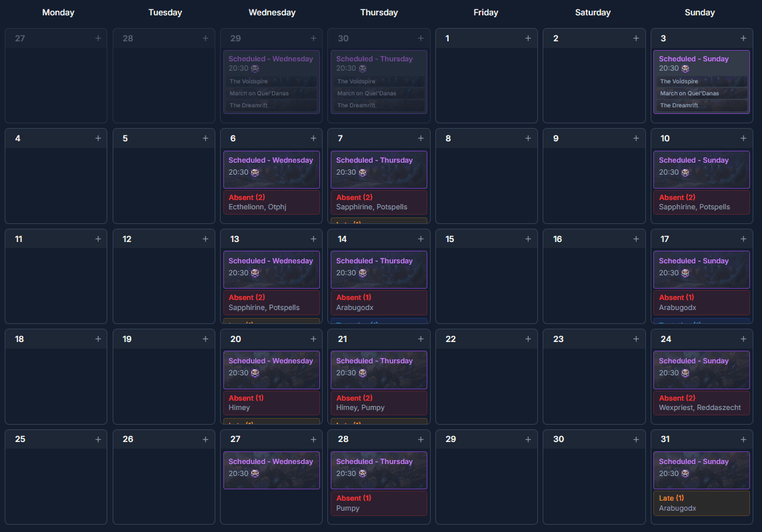Click plus icon on Sunday the 3rd
This screenshot has width=762, height=532.
(743, 39)
